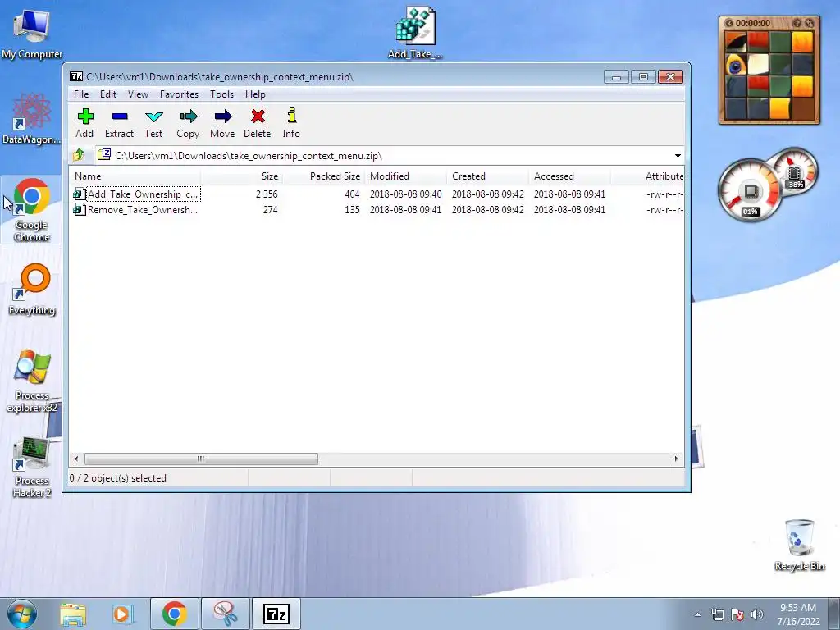Select the Add_Take_... registry file on desktop
Screen dimensions: 840x630
pos(415,32)
